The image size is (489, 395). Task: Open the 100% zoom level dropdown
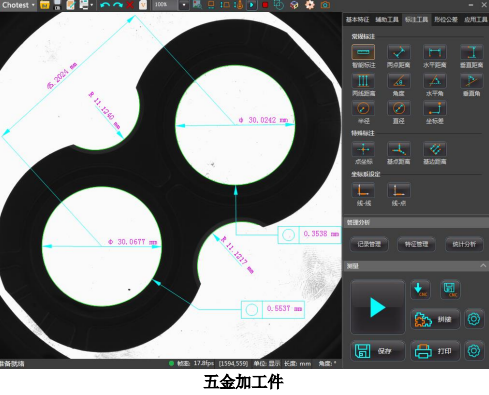184,5
